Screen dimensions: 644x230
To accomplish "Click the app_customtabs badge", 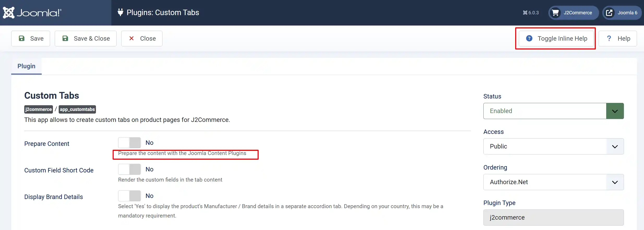I will tap(77, 109).
